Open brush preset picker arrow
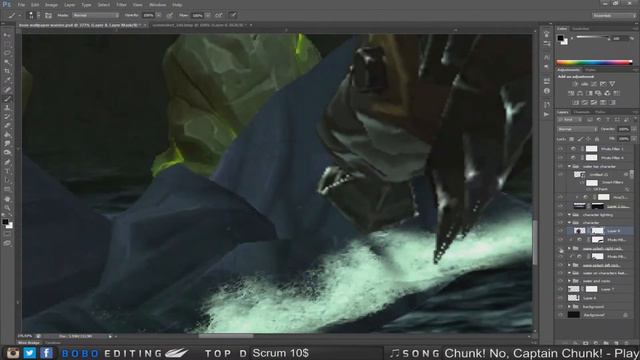Viewport: 640px width, 360px height. point(38,16)
